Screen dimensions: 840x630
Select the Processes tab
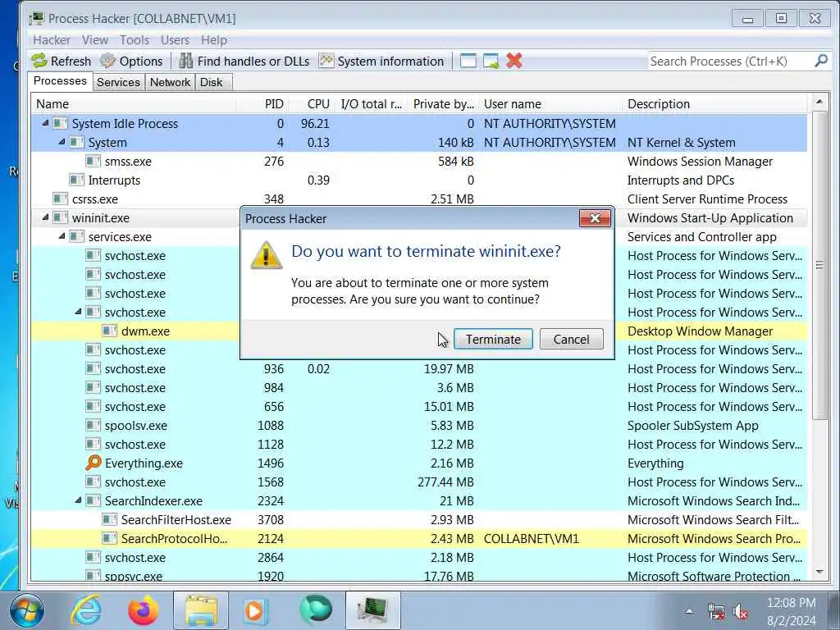(x=60, y=81)
